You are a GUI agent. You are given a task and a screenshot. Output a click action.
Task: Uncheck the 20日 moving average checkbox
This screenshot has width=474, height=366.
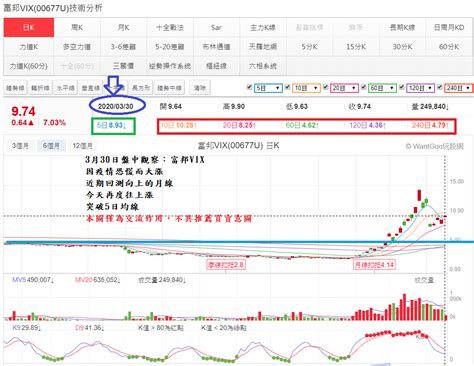326,87
